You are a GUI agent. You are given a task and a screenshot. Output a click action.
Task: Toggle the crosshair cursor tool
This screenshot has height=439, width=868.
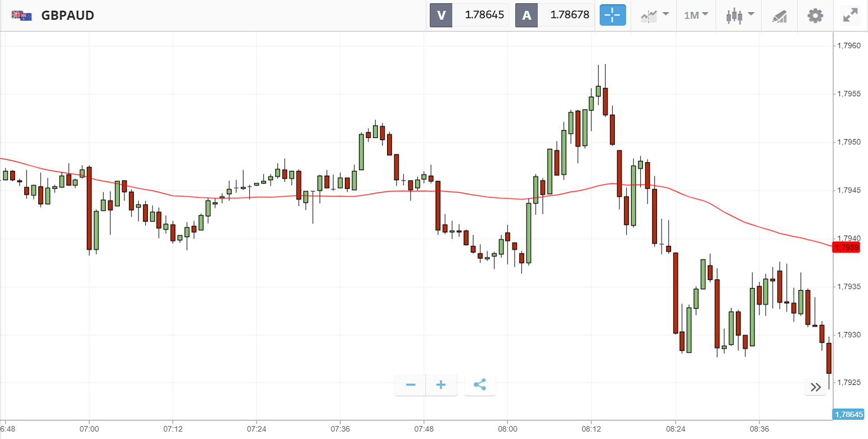(613, 15)
